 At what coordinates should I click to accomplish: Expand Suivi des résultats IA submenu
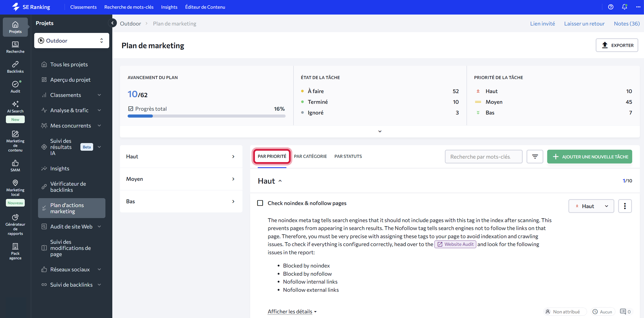pyautogui.click(x=99, y=147)
